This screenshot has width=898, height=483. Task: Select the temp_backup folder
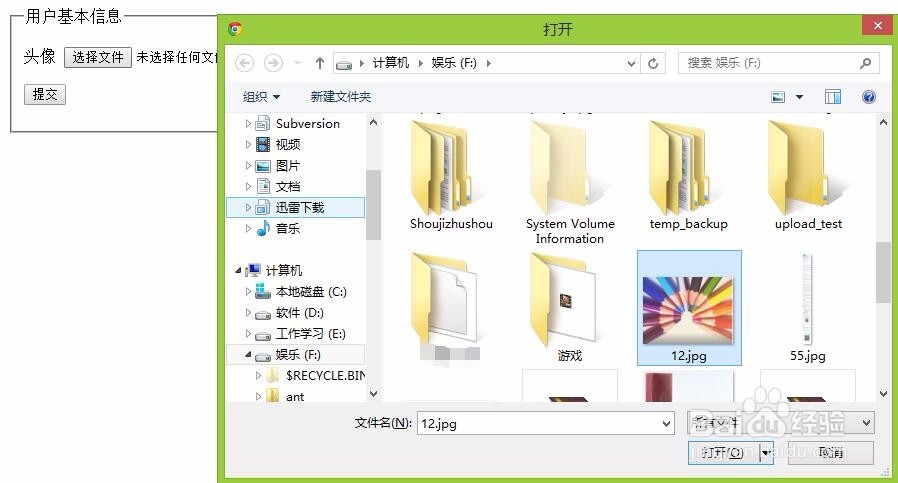[688, 175]
